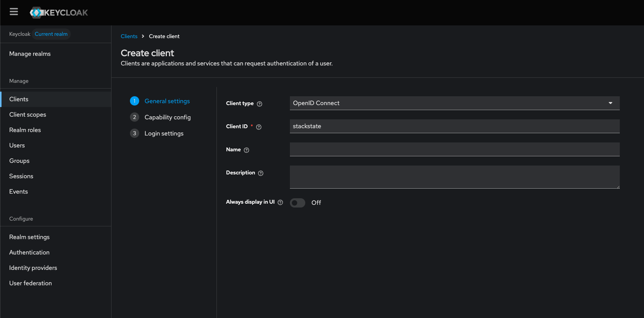Select wizard step 1 number circle
The height and width of the screenshot is (318, 644).
point(135,101)
